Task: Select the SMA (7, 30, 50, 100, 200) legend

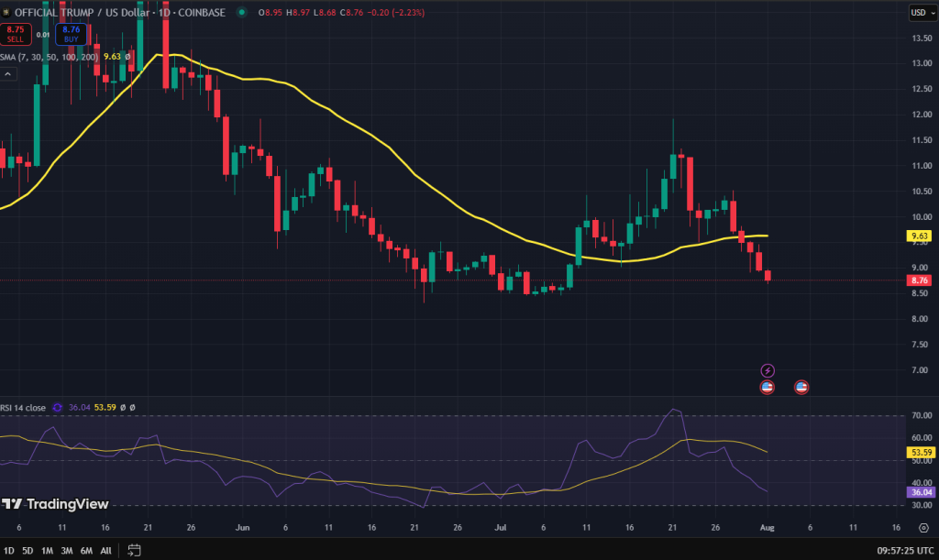Action: point(50,57)
